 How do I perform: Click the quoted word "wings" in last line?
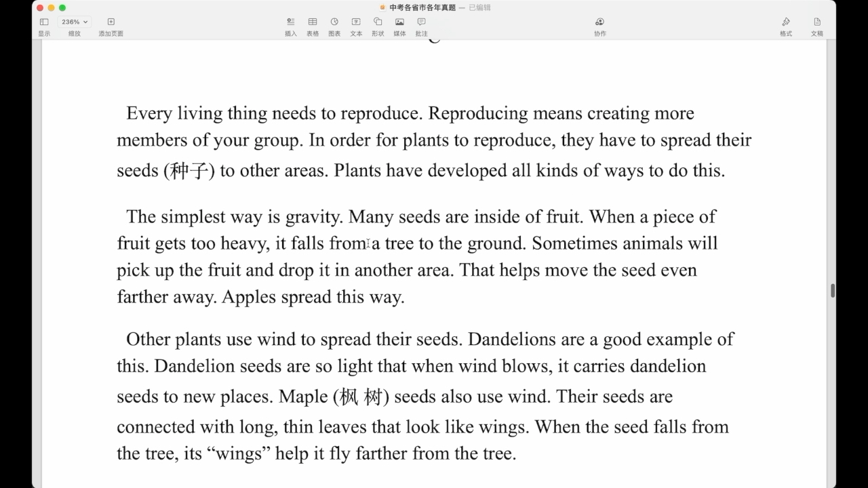[239, 453]
